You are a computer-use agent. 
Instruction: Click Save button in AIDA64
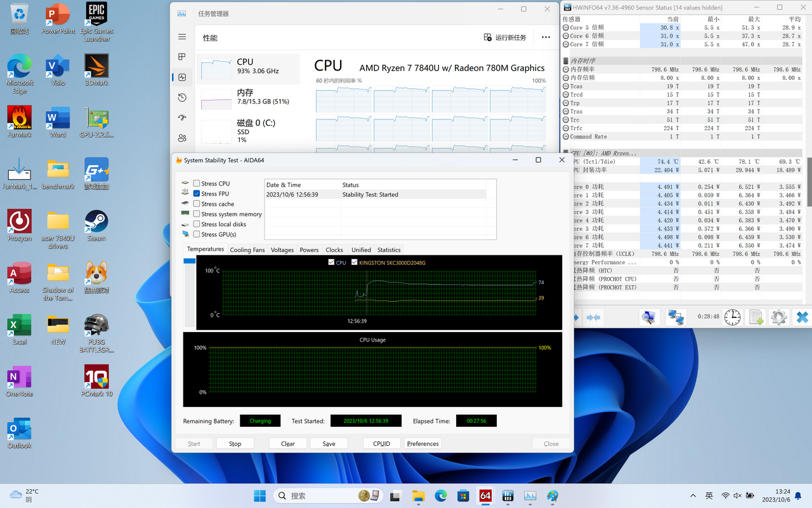(329, 443)
